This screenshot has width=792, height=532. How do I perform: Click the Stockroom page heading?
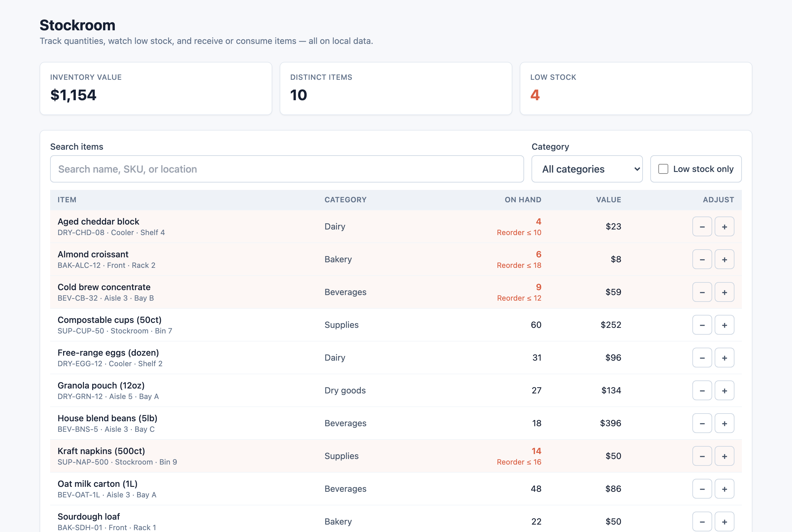(x=77, y=25)
